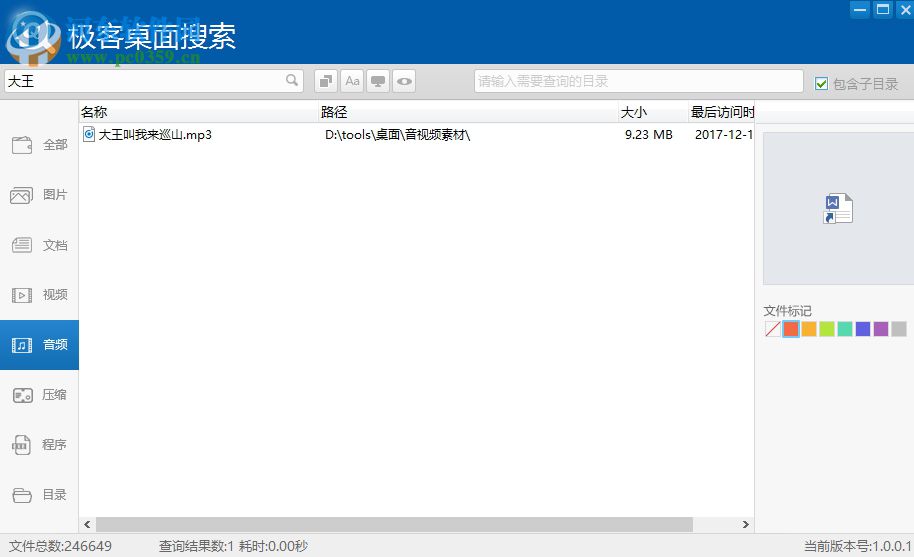Clear the file mark with no-color swatch
This screenshot has width=914, height=557.
(772, 329)
